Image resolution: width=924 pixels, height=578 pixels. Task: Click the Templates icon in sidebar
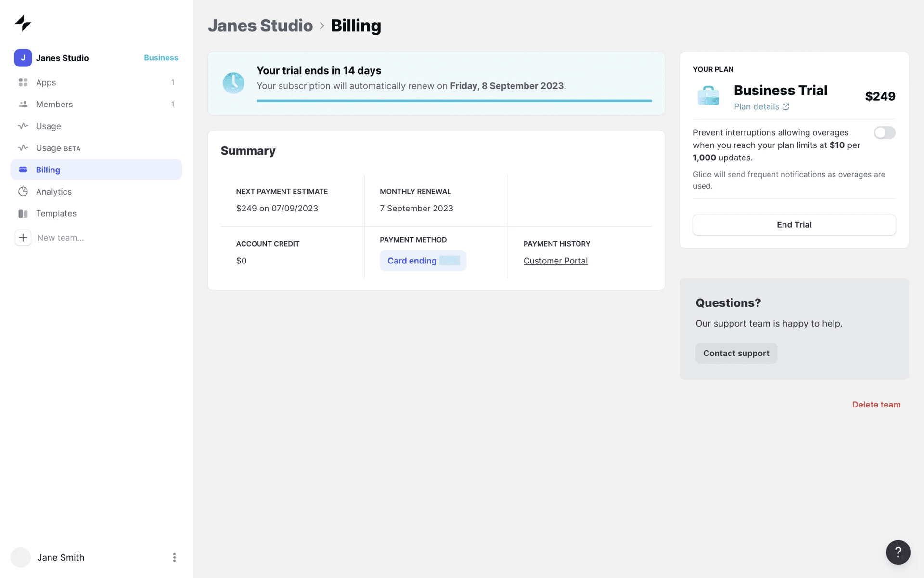(x=23, y=213)
